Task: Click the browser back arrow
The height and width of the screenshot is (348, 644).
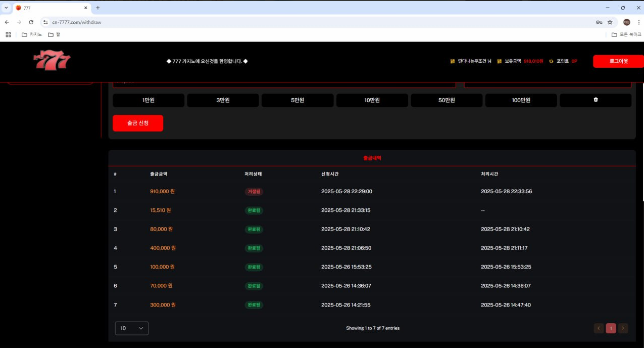Action: 7,22
